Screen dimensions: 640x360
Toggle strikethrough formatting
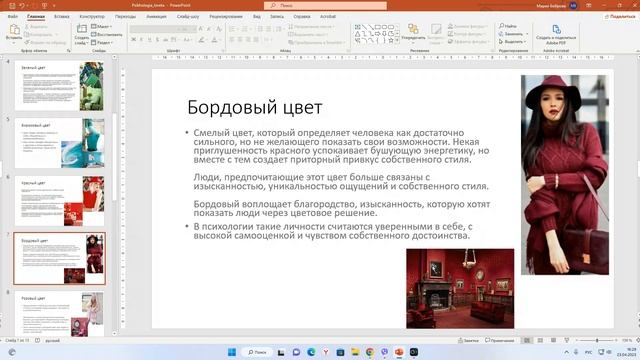point(165,40)
